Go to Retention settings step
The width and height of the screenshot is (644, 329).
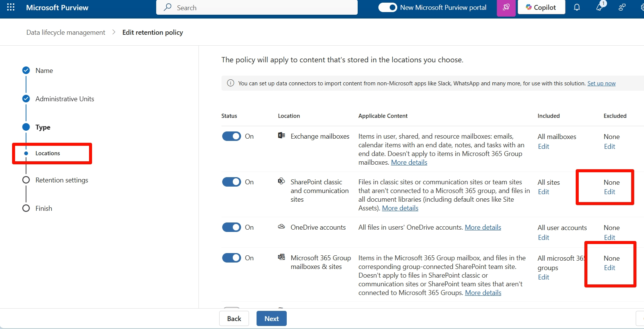coord(62,180)
